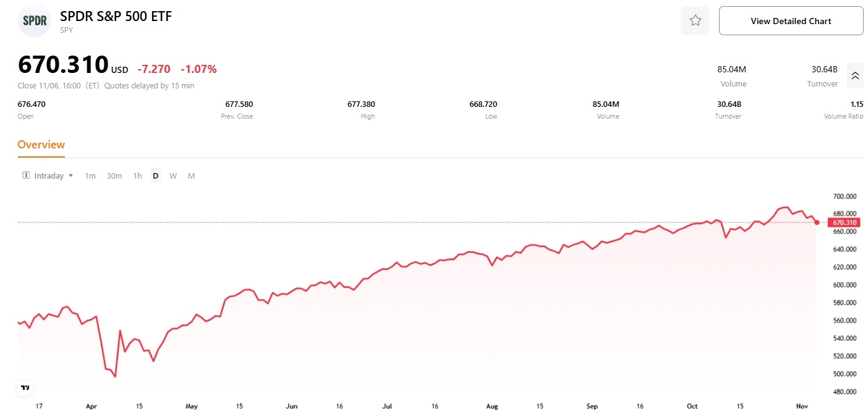The width and height of the screenshot is (868, 419).
Task: Click the TradingView watermark logo in chart corner
Action: point(25,387)
